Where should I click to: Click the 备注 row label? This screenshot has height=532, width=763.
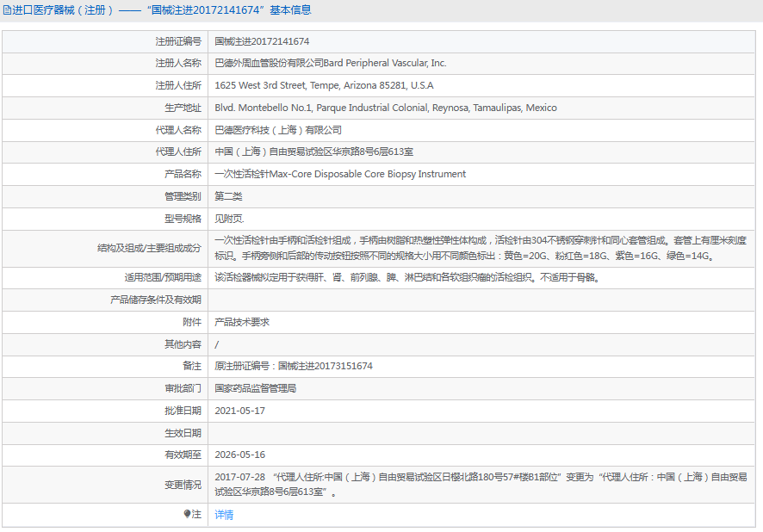click(x=192, y=366)
